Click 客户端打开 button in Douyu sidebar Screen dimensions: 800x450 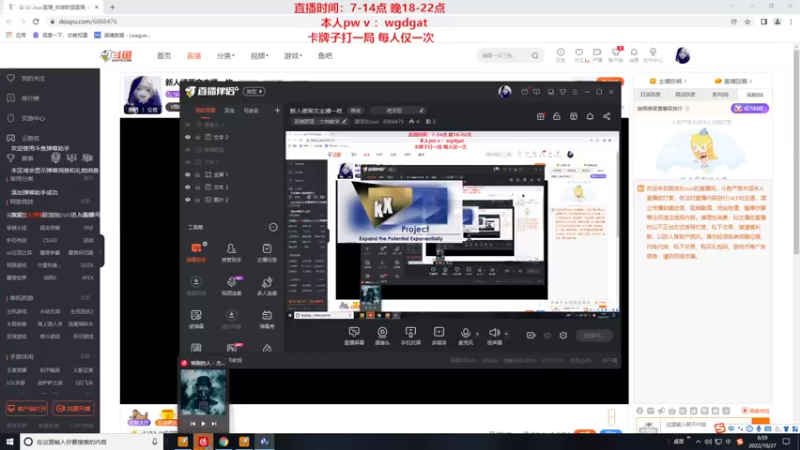(x=27, y=409)
